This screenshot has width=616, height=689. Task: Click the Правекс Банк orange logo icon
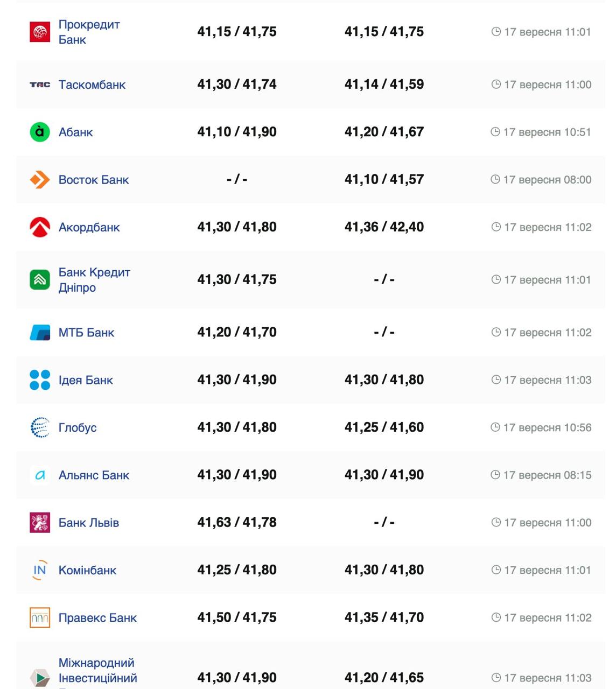click(x=40, y=617)
